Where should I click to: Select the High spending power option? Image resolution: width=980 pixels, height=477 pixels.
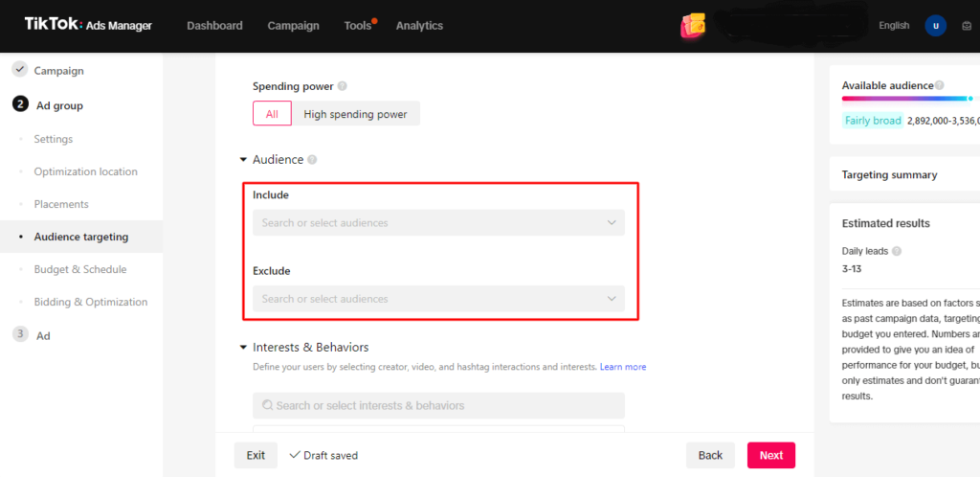(x=355, y=114)
